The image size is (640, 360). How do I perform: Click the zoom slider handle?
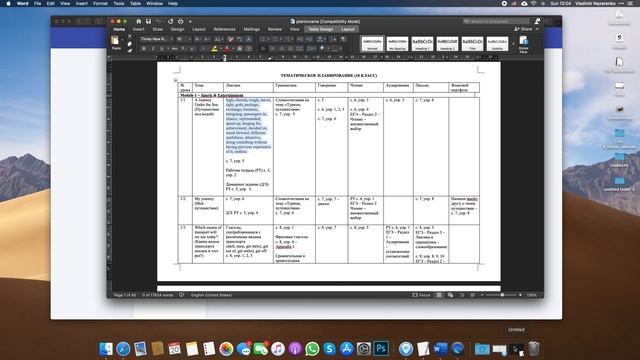point(502,295)
